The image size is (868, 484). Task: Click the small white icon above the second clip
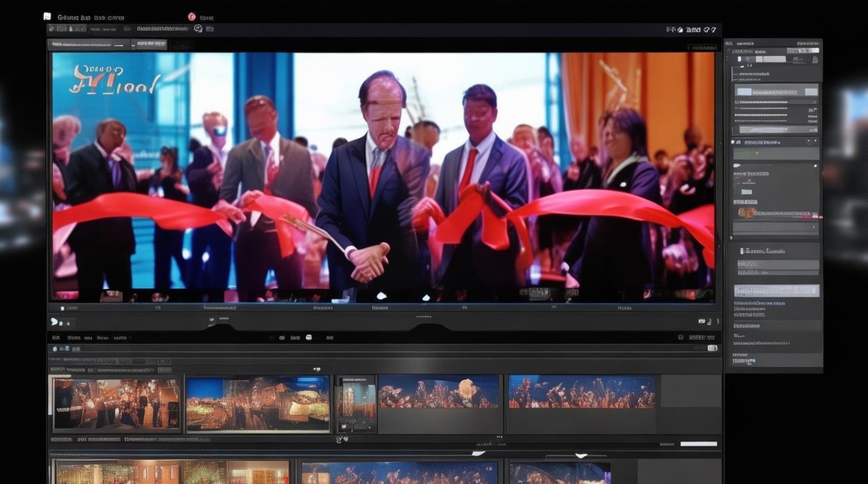[x=316, y=369]
